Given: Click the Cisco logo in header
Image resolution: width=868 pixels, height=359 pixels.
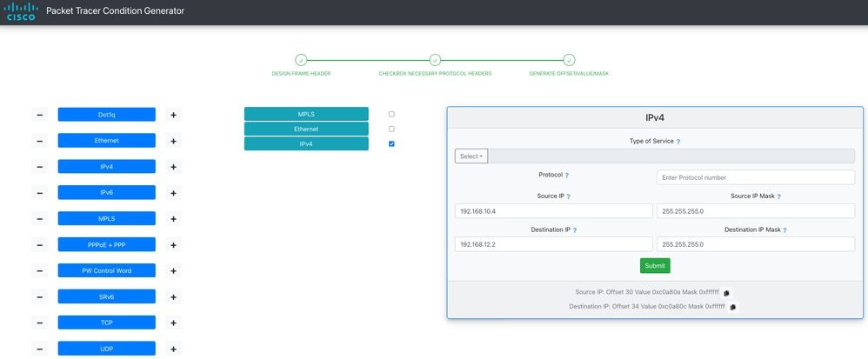Looking at the screenshot, I should [21, 11].
